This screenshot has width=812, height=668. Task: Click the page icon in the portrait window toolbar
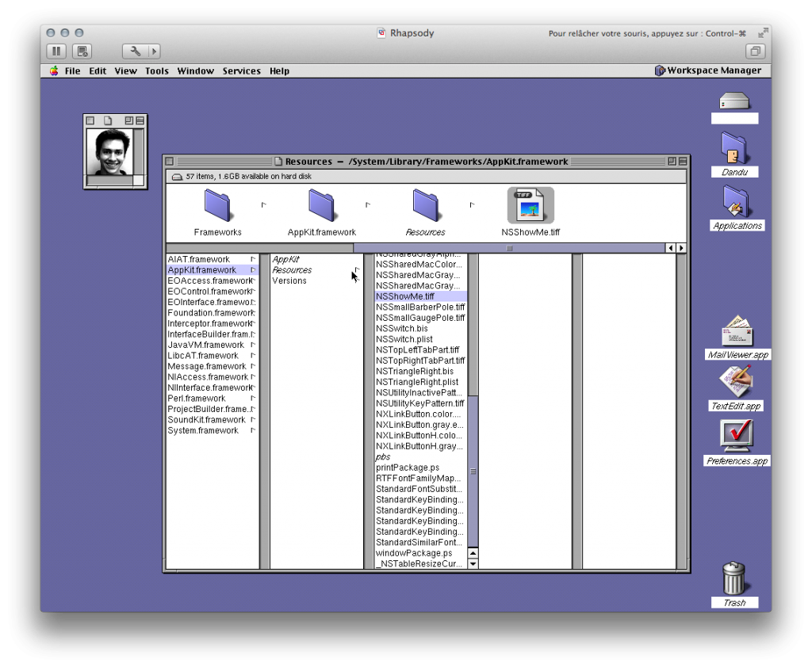108,120
